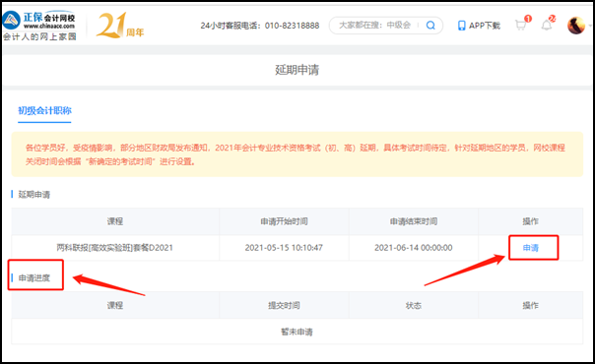
Task: Open the APP下载 link
Action: 485,26
